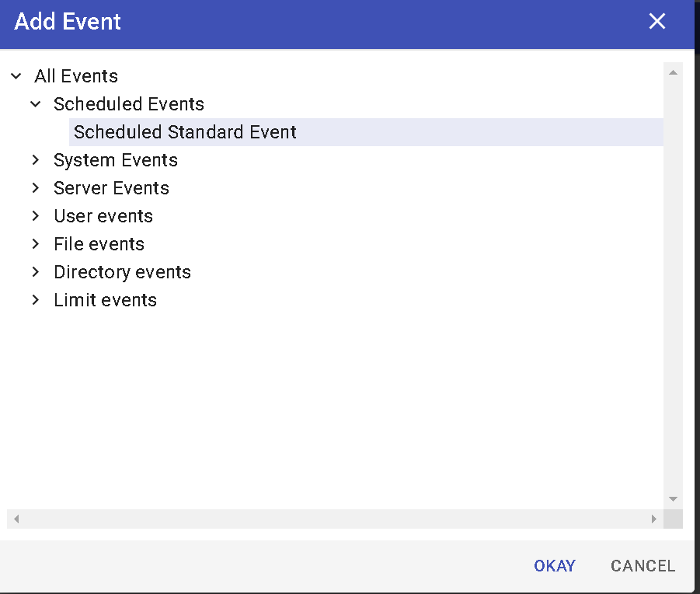700x594 pixels.
Task: Select the System Events label
Action: coord(116,160)
